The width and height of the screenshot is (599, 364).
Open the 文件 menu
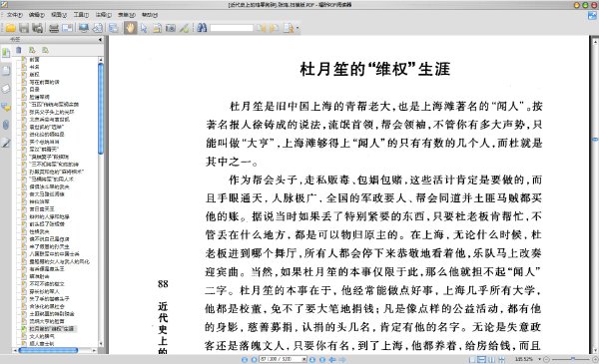(x=14, y=15)
